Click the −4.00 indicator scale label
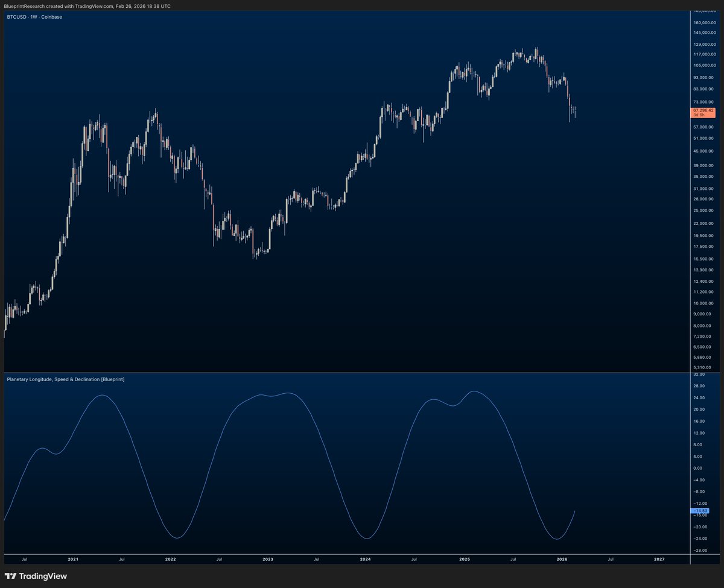 tap(700, 480)
